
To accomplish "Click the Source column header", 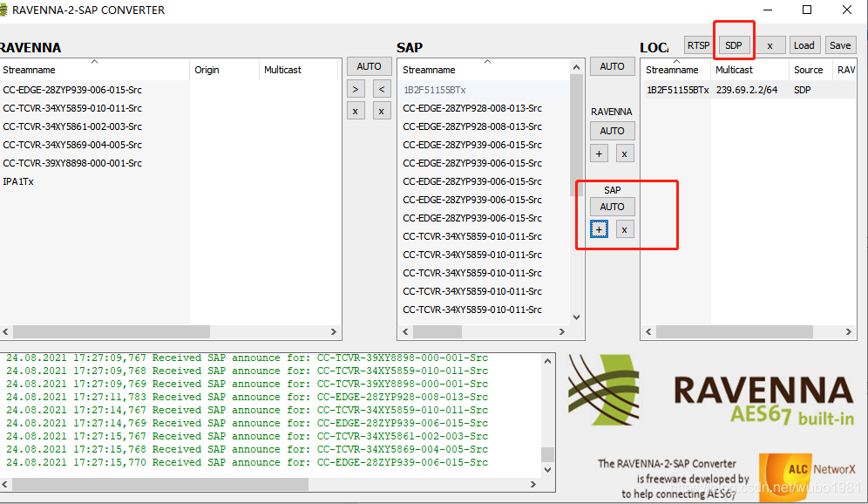I will pos(811,70).
